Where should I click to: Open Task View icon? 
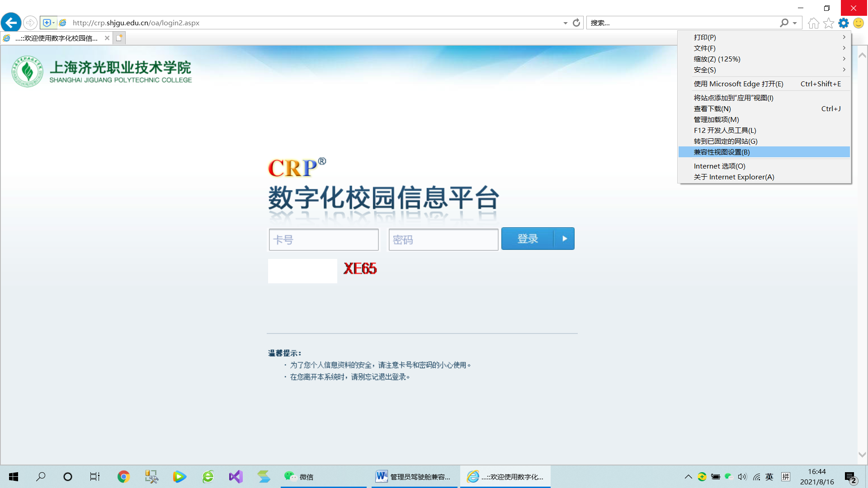(x=95, y=477)
